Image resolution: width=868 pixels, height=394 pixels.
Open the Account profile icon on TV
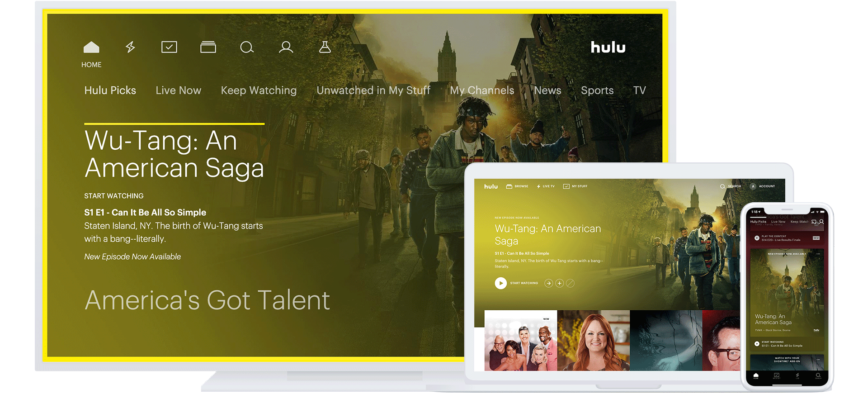click(286, 47)
